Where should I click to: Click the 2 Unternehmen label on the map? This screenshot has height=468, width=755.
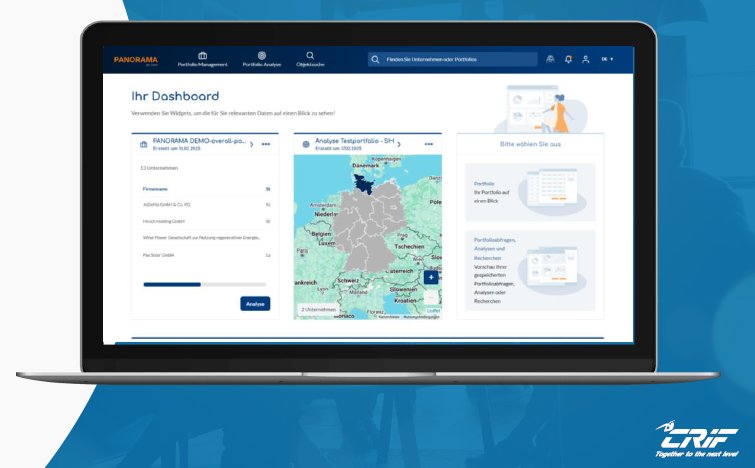click(x=319, y=310)
